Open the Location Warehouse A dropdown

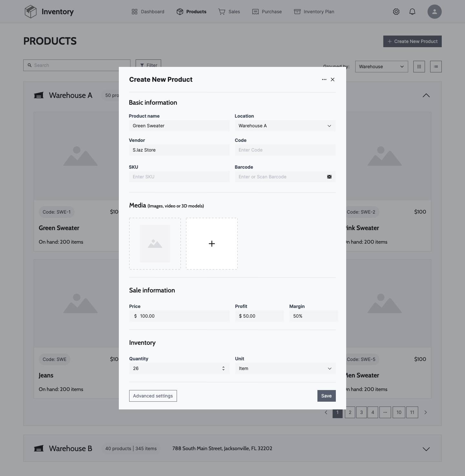click(x=285, y=126)
